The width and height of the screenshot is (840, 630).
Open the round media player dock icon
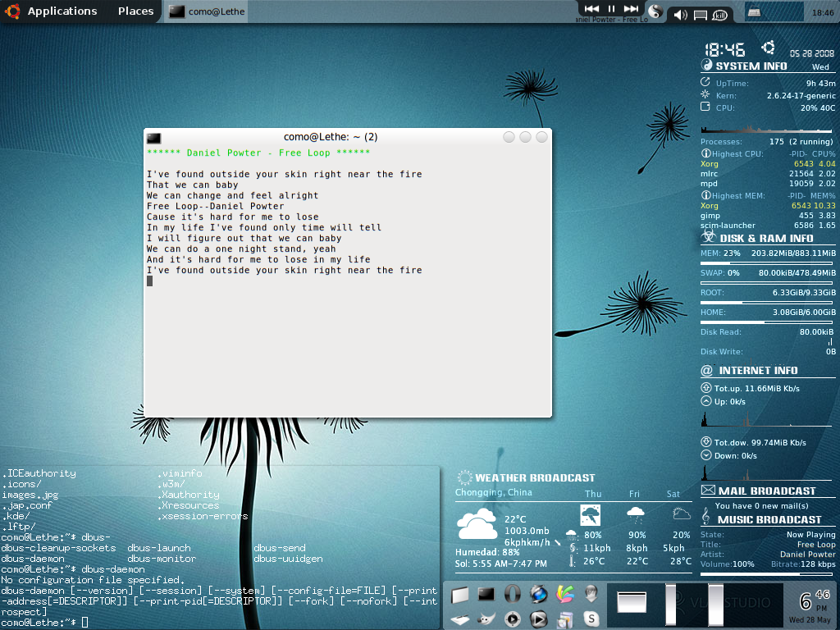click(512, 620)
